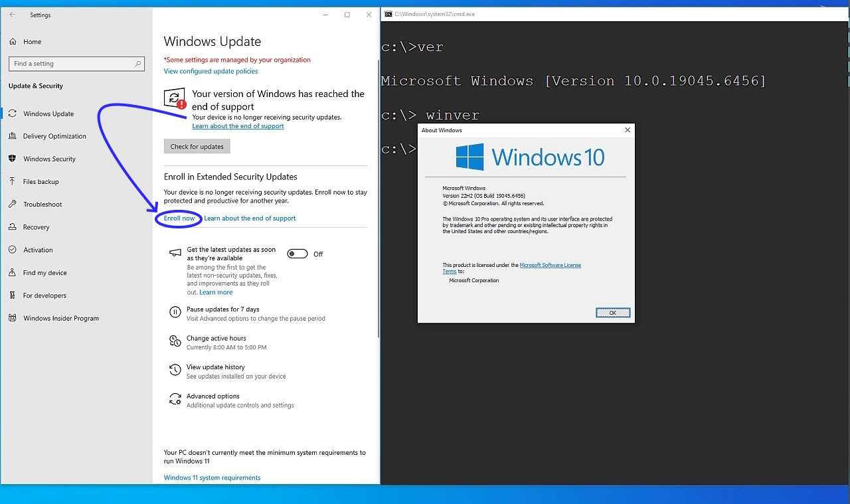
Task: Open For developers settings
Action: 44,295
